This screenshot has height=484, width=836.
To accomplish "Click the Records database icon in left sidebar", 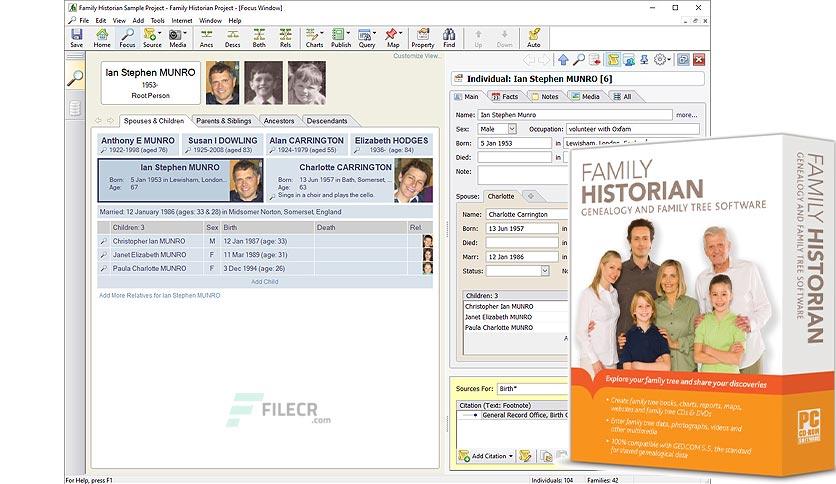I will click(x=75, y=108).
